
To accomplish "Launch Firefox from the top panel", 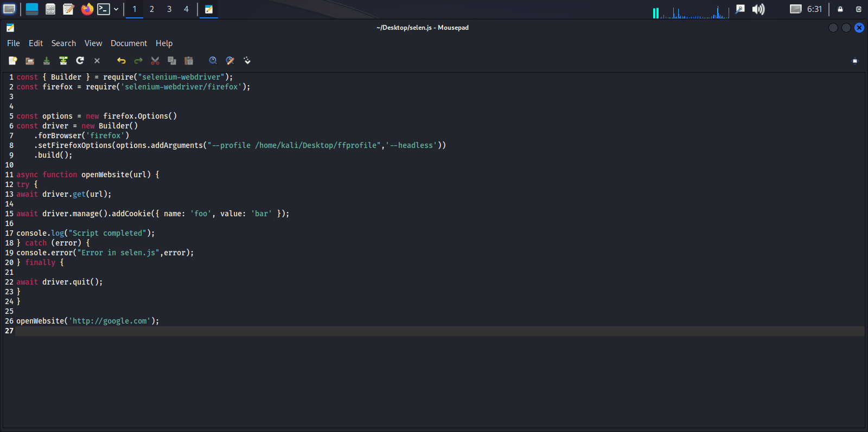I will [87, 9].
